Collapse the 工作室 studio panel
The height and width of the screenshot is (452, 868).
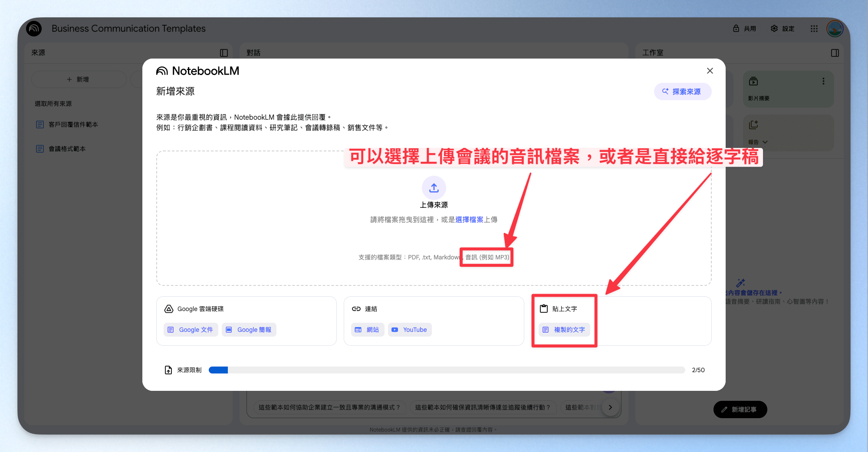point(835,53)
